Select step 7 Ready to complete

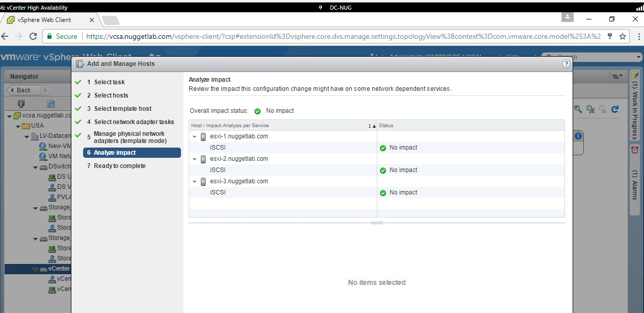tap(119, 166)
